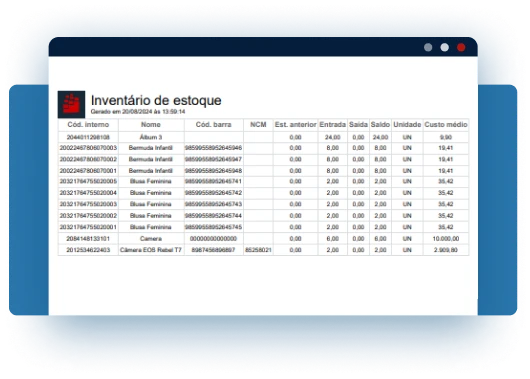The image size is (530, 379).
Task: Click the "Cód. interno" column header
Action: [88, 124]
